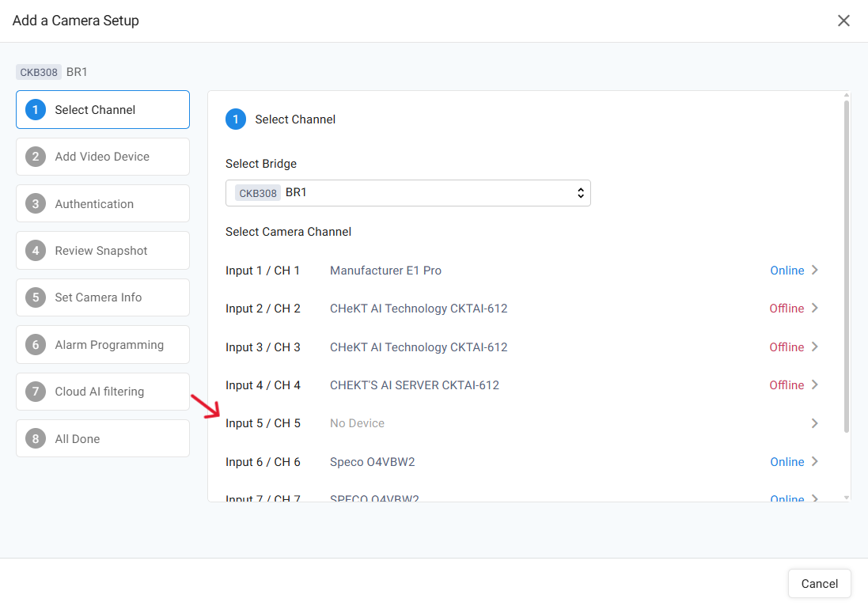Go to Add Video Device step

point(103,157)
